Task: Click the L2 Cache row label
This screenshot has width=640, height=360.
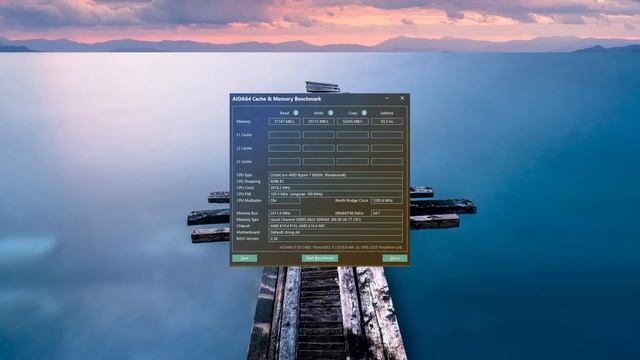Action: pos(244,148)
